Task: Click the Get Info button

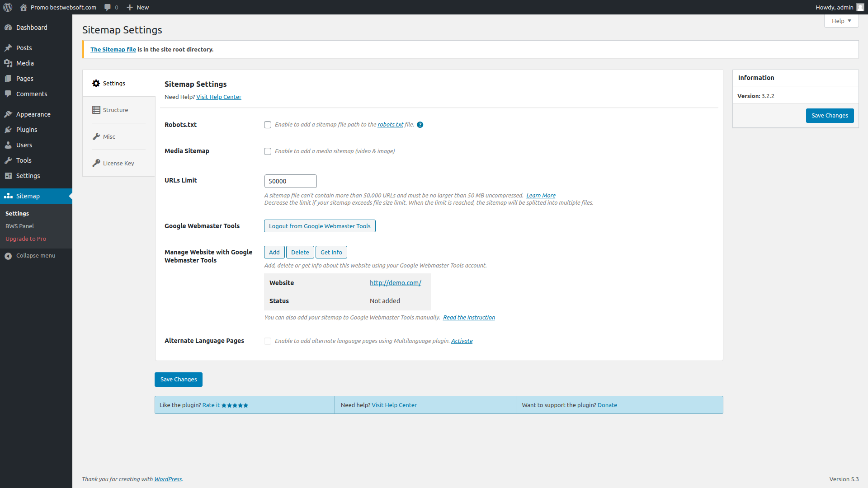Action: [331, 252]
